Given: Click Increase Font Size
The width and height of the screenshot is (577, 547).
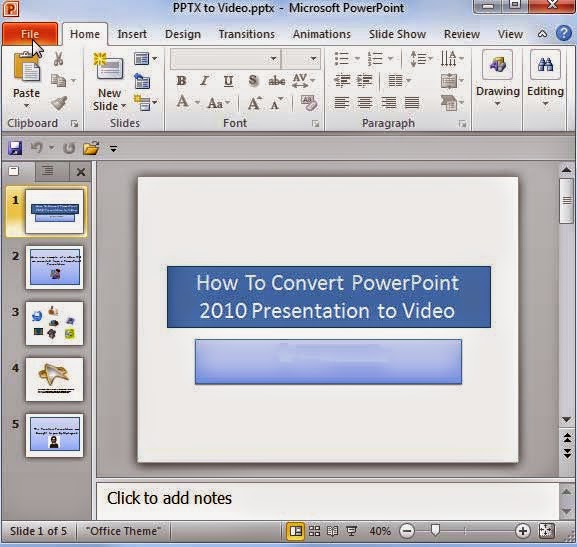Looking at the screenshot, I should pos(255,103).
